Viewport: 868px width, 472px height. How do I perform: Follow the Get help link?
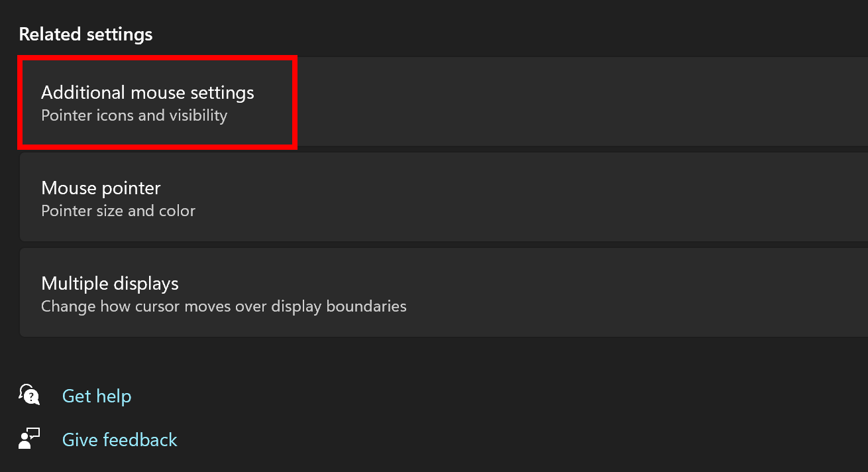click(97, 396)
